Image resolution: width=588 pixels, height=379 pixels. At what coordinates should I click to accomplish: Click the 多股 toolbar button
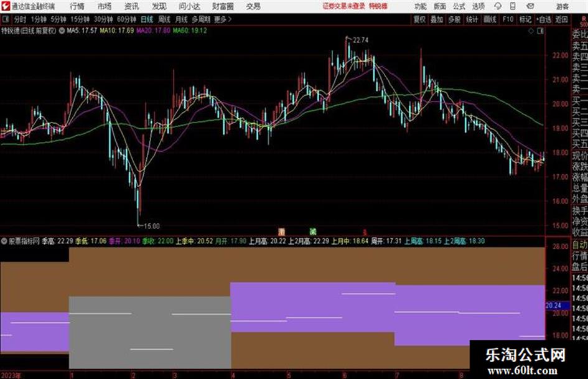(x=454, y=19)
